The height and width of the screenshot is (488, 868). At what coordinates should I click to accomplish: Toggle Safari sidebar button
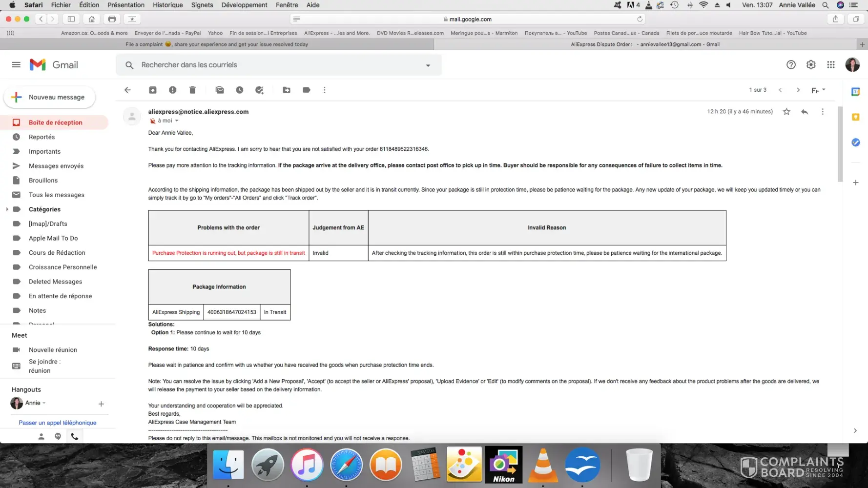pyautogui.click(x=71, y=19)
